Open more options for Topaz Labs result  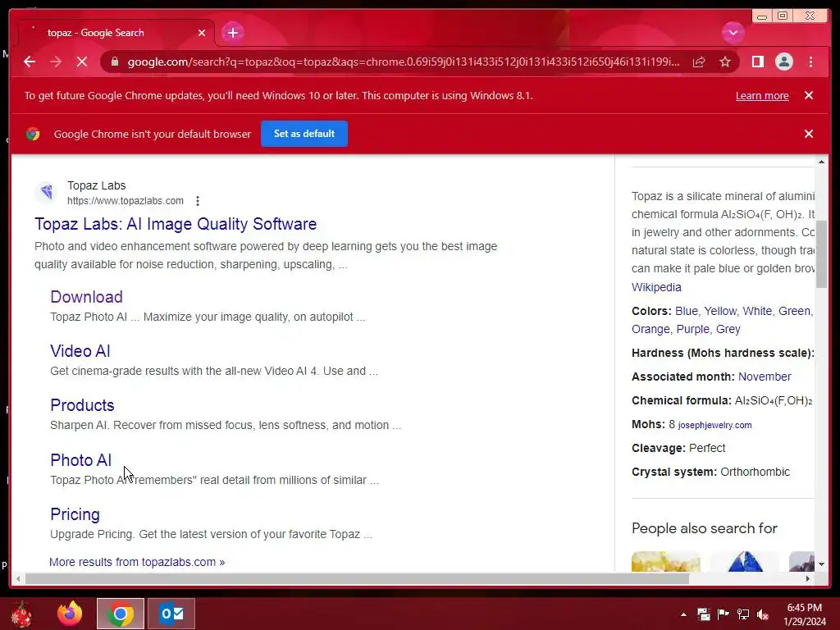pyautogui.click(x=198, y=201)
